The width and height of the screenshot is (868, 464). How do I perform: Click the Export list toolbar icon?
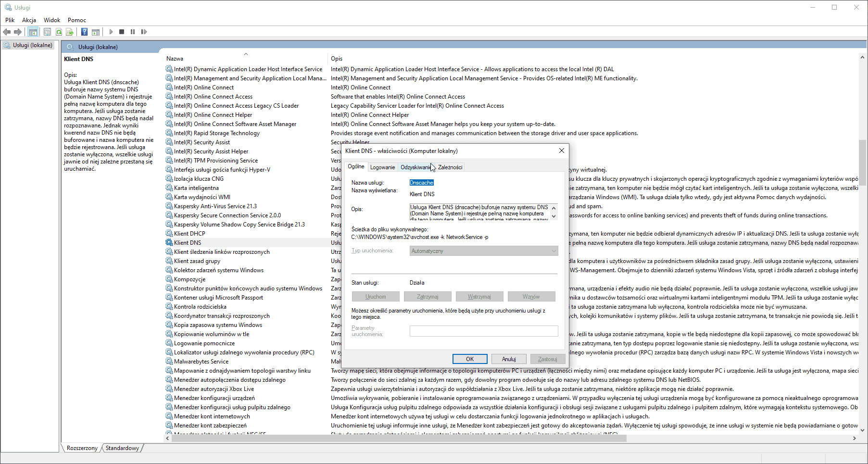coord(70,32)
